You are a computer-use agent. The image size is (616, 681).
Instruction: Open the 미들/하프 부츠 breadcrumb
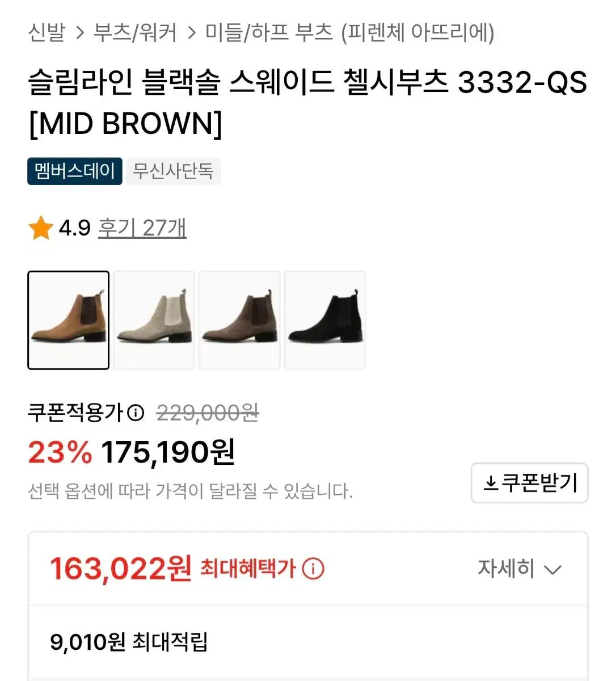[269, 32]
